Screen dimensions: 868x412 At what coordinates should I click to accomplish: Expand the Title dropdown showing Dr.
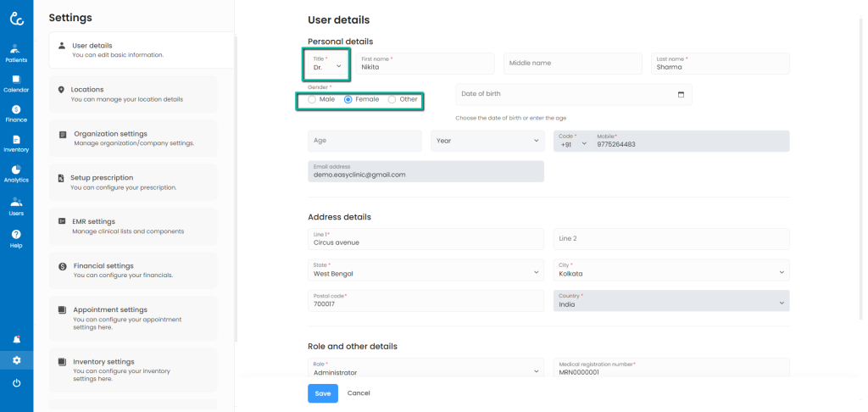click(327, 64)
